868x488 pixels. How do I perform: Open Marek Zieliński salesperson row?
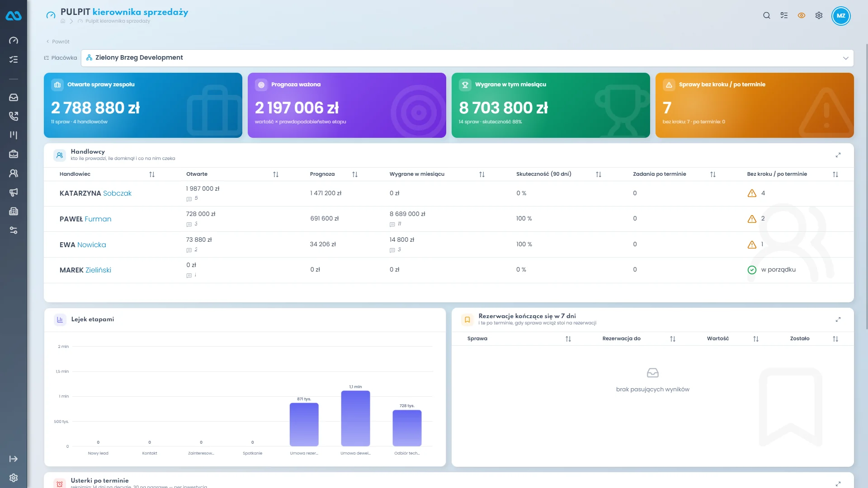tap(448, 270)
